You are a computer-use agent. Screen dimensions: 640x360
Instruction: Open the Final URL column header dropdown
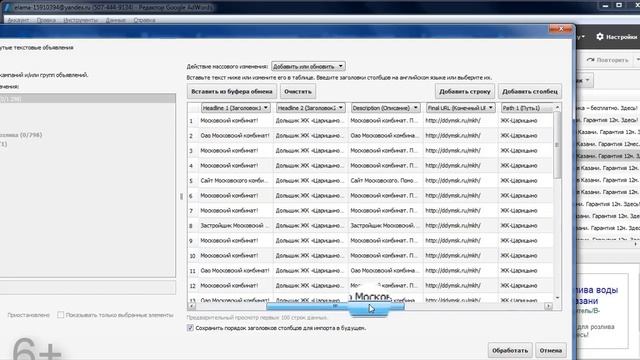(x=461, y=108)
